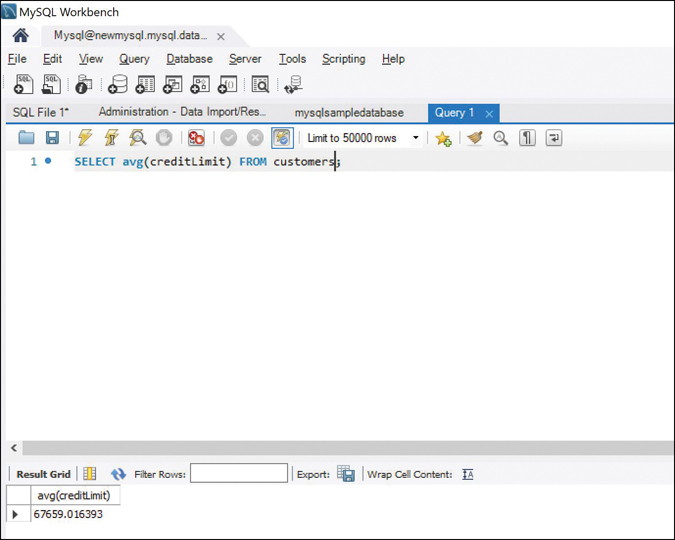Select the Query 1 tab
This screenshot has height=540, width=675.
tap(454, 113)
